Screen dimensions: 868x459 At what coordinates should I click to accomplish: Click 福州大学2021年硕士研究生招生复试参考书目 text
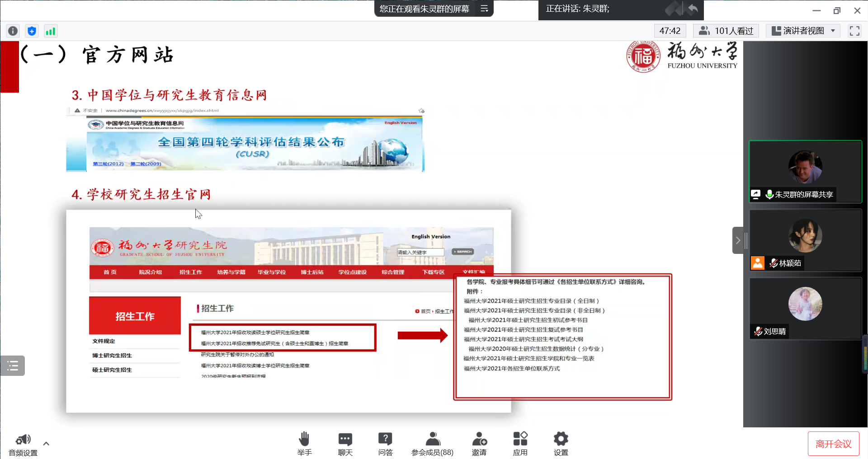[x=524, y=330]
